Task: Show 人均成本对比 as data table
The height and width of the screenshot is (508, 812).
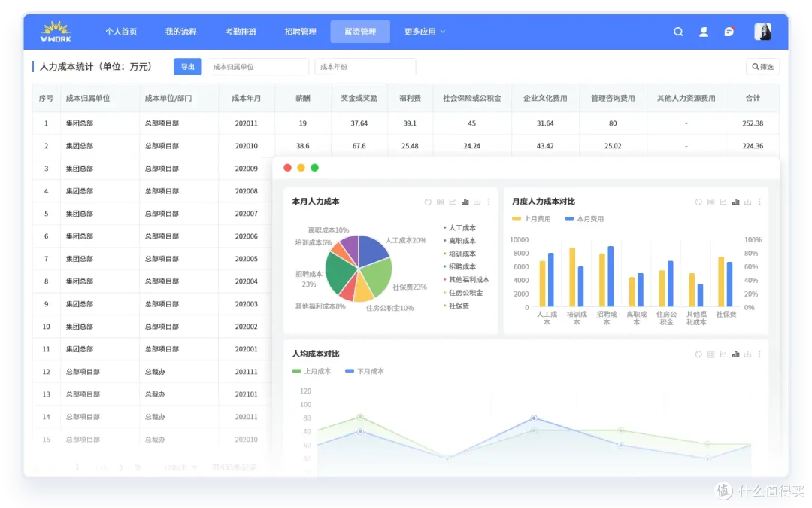Action: [711, 354]
